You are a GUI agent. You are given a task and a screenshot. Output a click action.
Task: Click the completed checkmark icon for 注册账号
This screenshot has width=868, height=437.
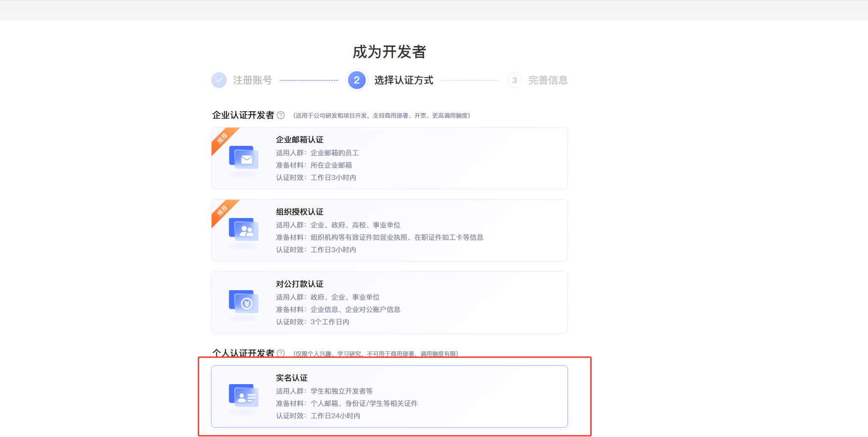click(218, 80)
